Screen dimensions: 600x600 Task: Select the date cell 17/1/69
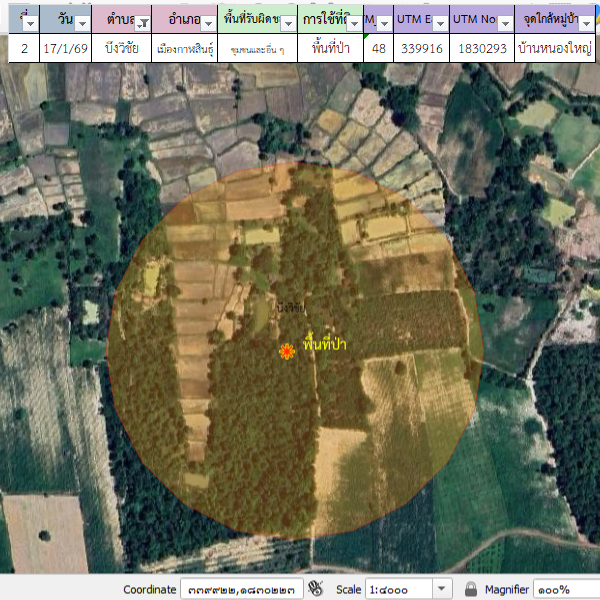tap(65, 48)
